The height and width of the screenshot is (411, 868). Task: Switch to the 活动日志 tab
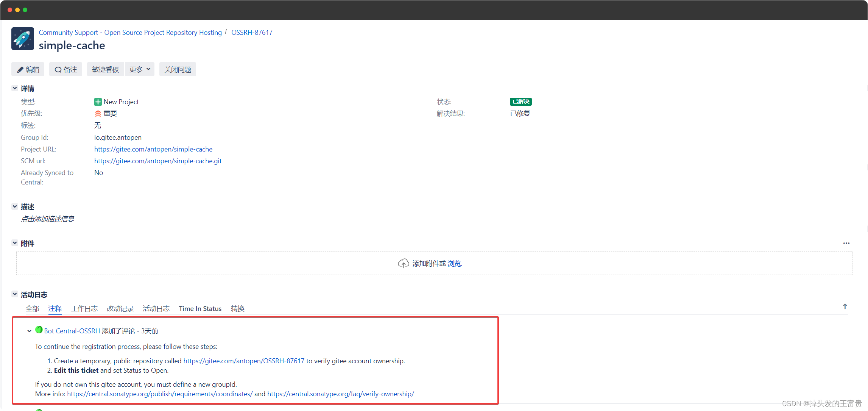(156, 309)
